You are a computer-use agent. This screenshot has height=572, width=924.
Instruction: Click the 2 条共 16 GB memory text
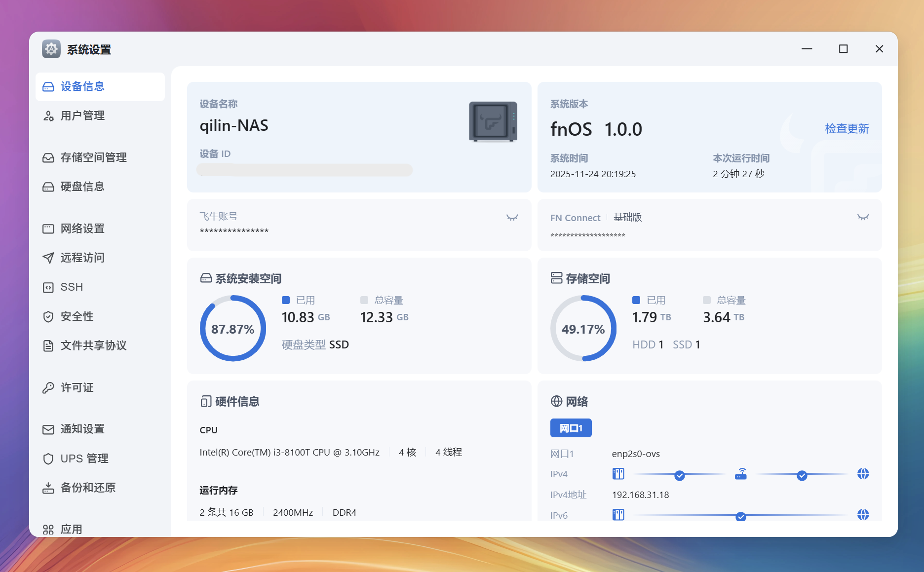(227, 513)
